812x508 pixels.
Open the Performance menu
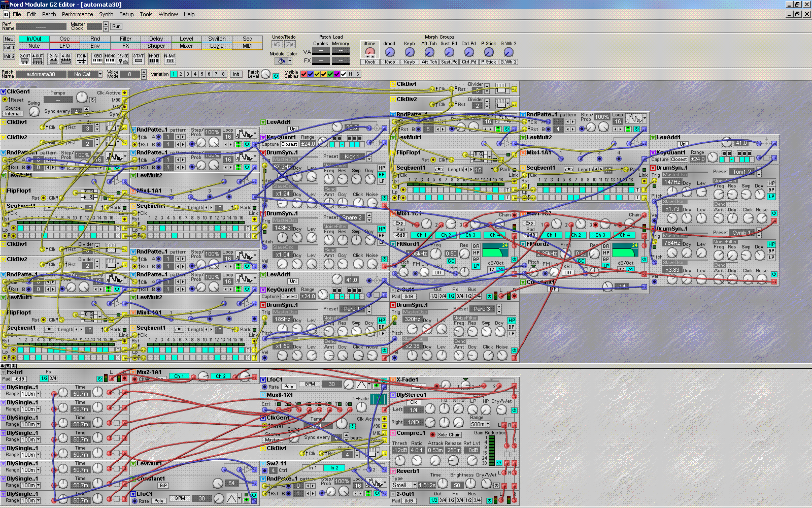point(78,14)
